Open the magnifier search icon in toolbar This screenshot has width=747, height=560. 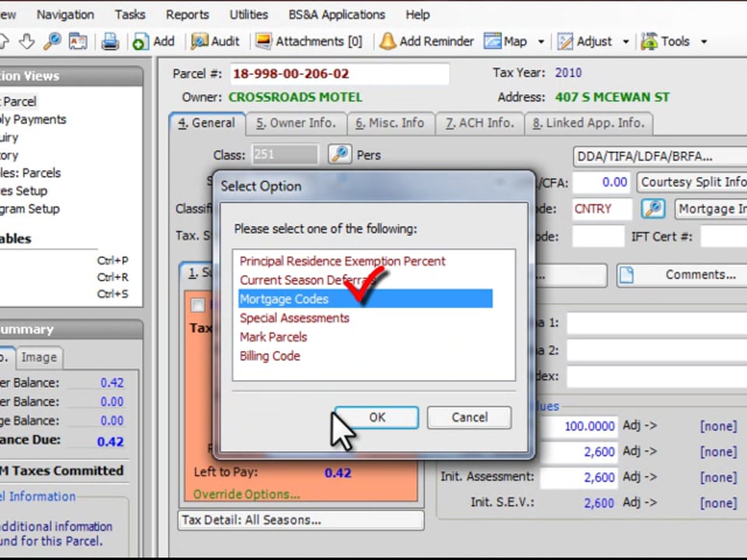pyautogui.click(x=52, y=41)
